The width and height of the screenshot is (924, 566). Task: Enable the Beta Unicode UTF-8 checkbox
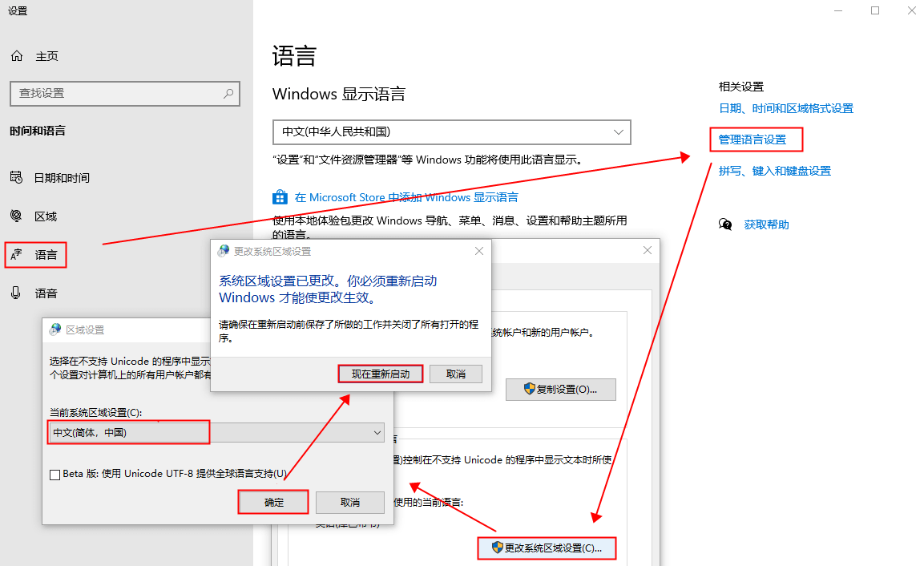(54, 475)
